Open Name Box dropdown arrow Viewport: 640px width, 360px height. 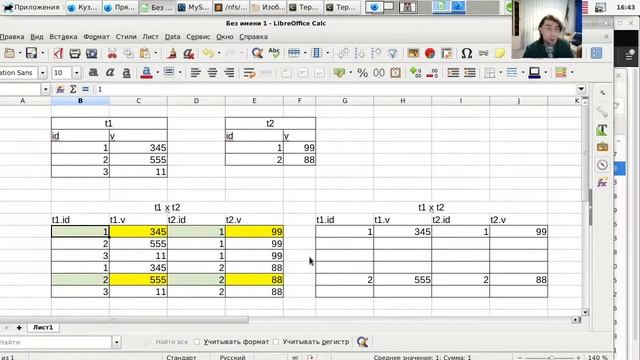45,89
